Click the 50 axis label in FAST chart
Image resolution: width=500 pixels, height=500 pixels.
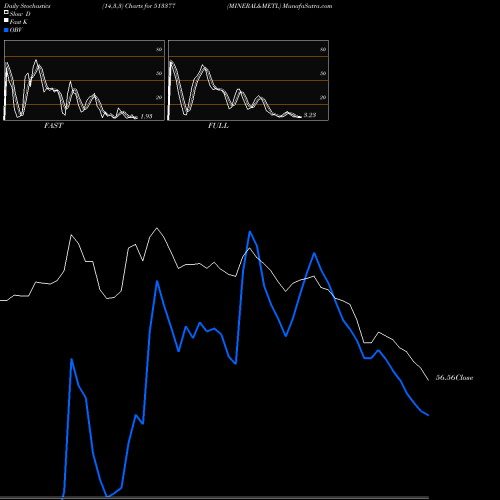tap(159, 73)
